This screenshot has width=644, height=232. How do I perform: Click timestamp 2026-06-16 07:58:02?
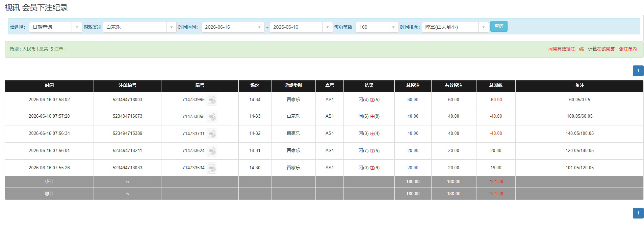coord(49,100)
